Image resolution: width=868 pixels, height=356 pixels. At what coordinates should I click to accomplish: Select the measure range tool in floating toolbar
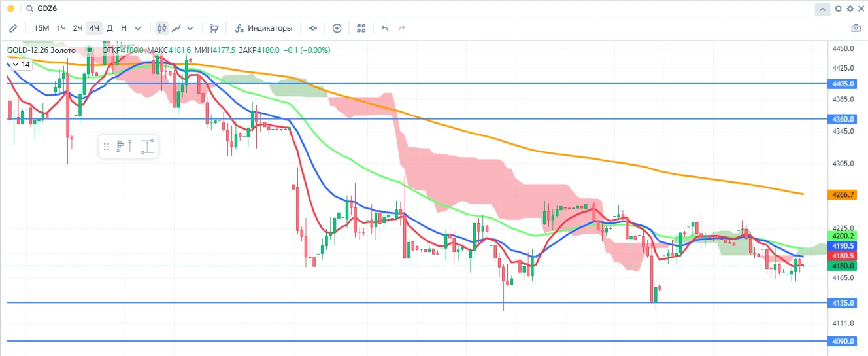click(148, 147)
